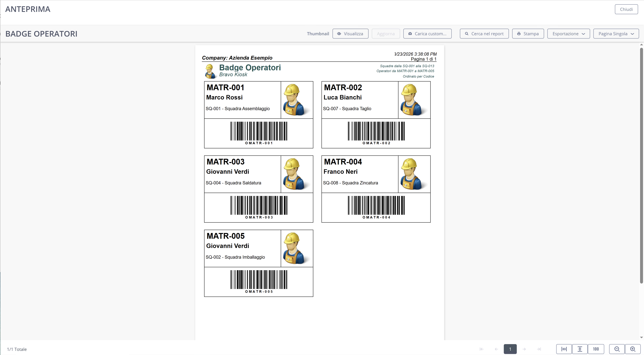The width and height of the screenshot is (644, 355).
Task: Go to the first page icon
Action: (481, 349)
